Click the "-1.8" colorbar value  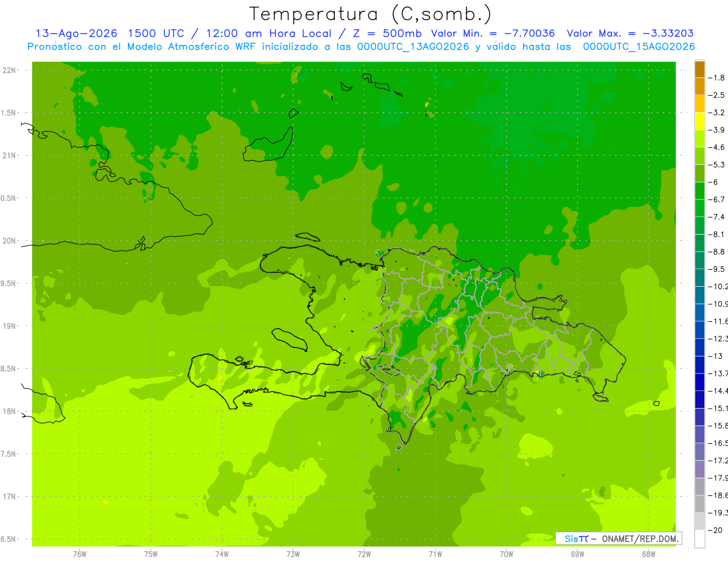click(x=717, y=78)
